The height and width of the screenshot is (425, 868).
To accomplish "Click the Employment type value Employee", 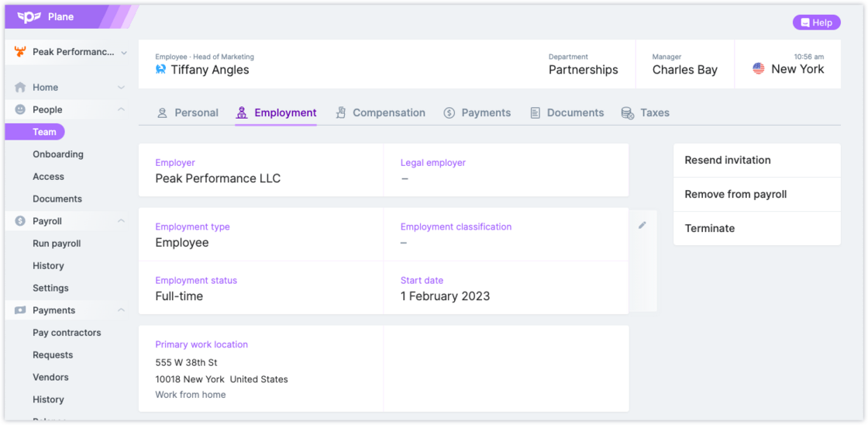I will pyautogui.click(x=182, y=243).
